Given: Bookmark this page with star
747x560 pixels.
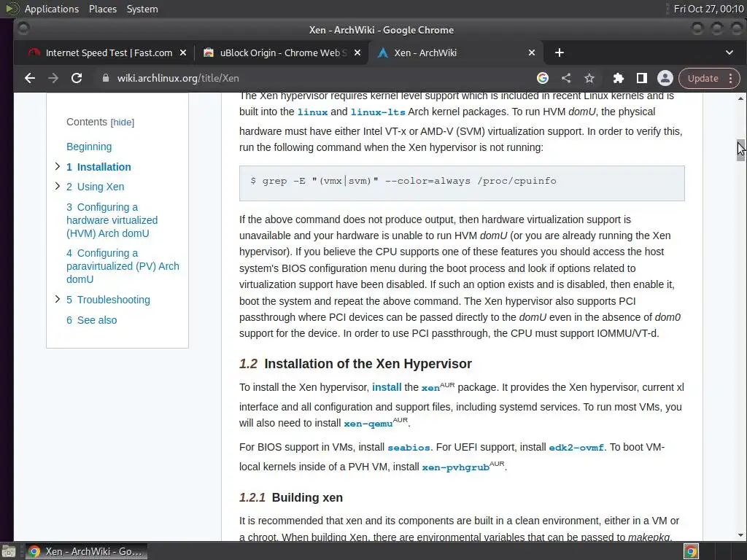Looking at the screenshot, I should (589, 78).
